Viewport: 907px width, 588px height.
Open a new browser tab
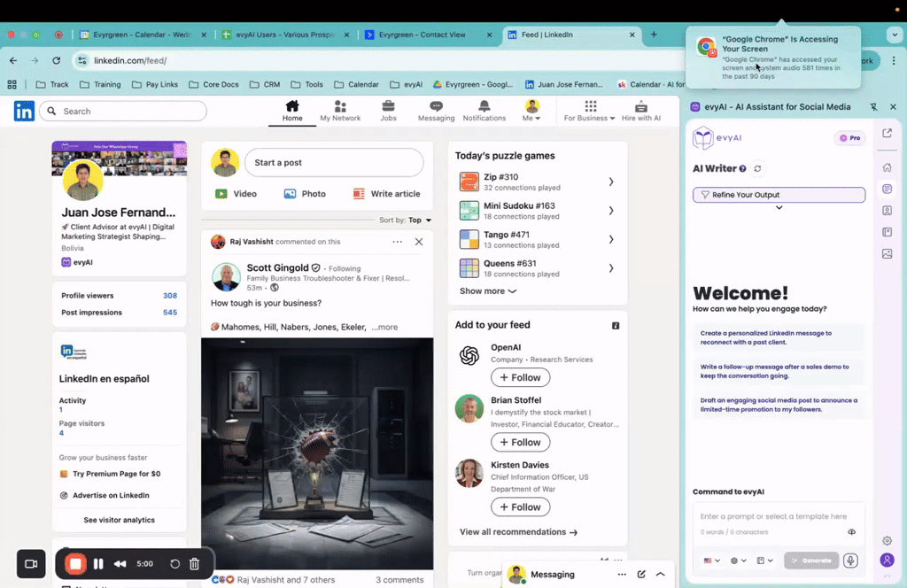654,35
